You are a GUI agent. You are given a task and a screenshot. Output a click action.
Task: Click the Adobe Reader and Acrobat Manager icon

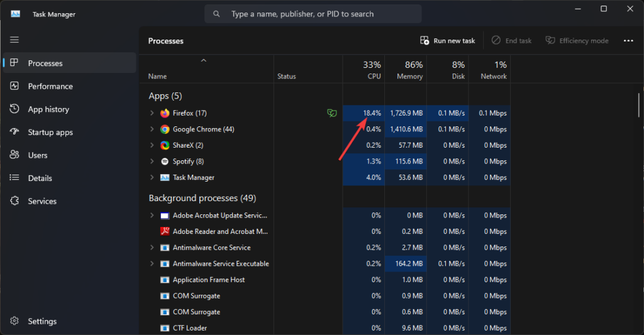click(x=165, y=231)
